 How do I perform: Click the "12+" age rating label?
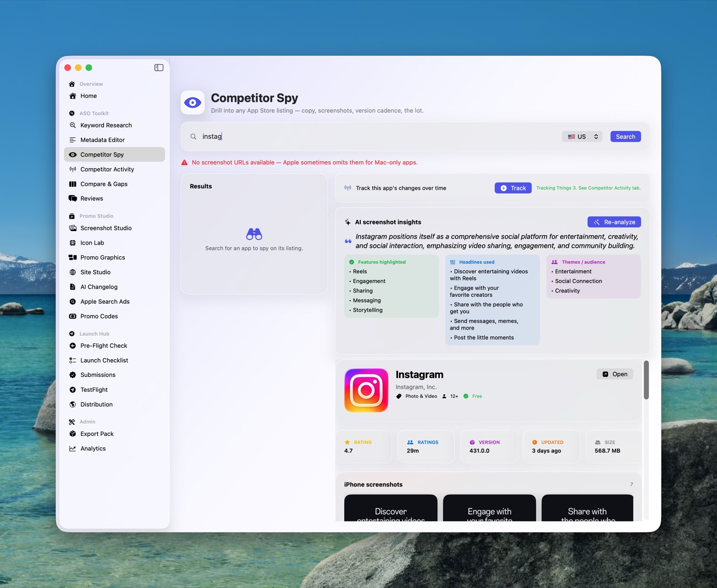pyautogui.click(x=454, y=396)
